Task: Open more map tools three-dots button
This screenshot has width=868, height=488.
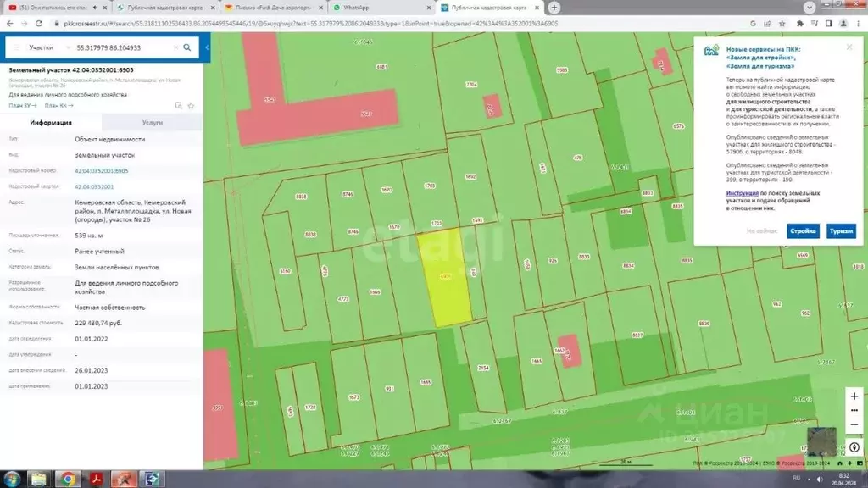Action: [x=854, y=411]
